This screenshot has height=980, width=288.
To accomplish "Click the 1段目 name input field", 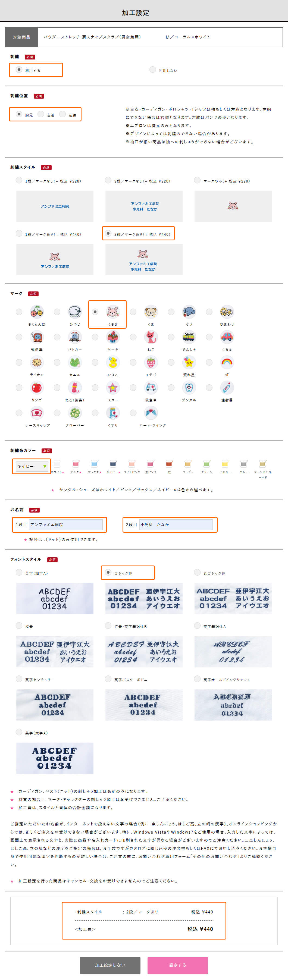I will point(66,524).
